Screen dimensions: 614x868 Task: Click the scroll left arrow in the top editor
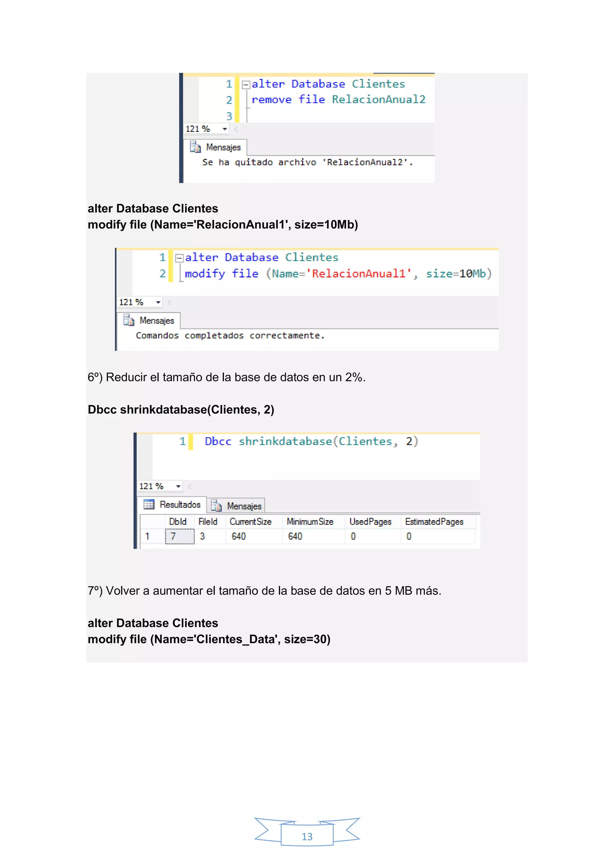point(236,129)
